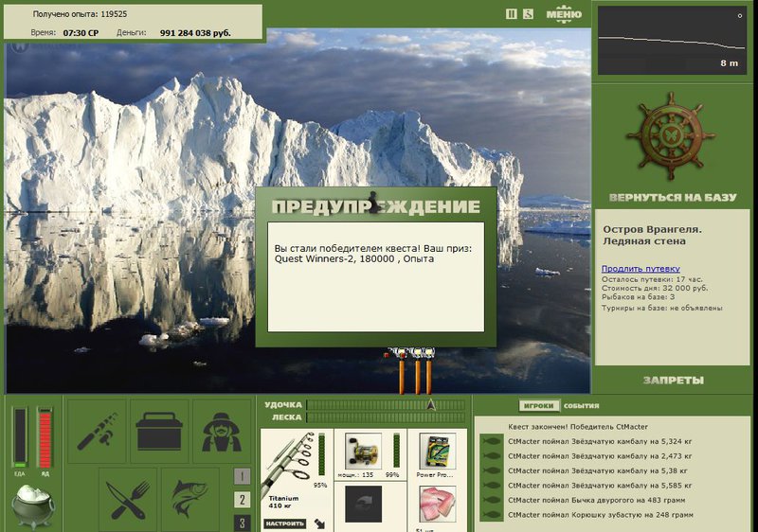Click the ship steering wheel icon
Viewport: 758px width, 532px height.
[x=671, y=136]
